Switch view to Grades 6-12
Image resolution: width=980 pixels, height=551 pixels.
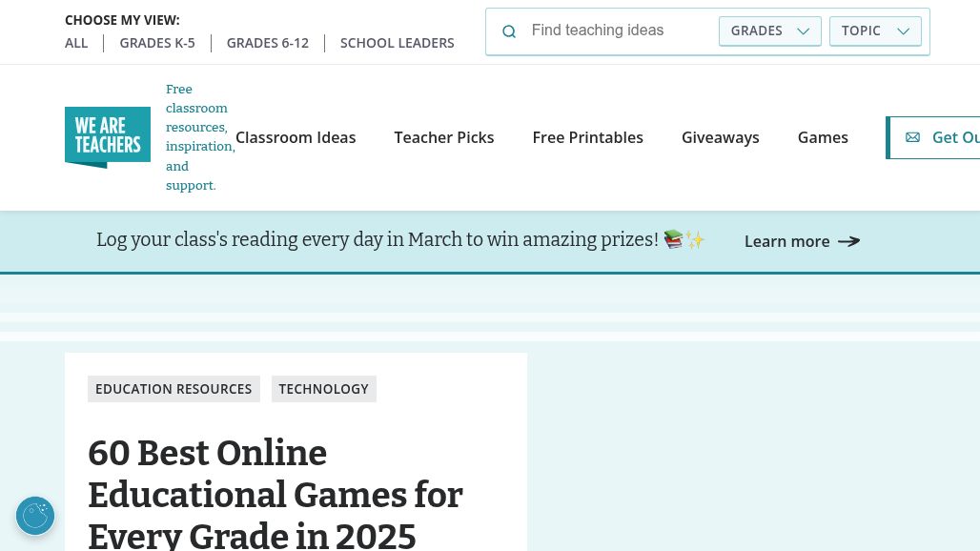268,43
